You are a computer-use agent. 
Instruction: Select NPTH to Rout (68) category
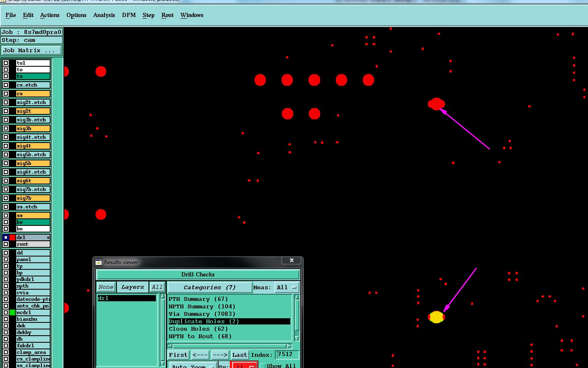point(229,336)
